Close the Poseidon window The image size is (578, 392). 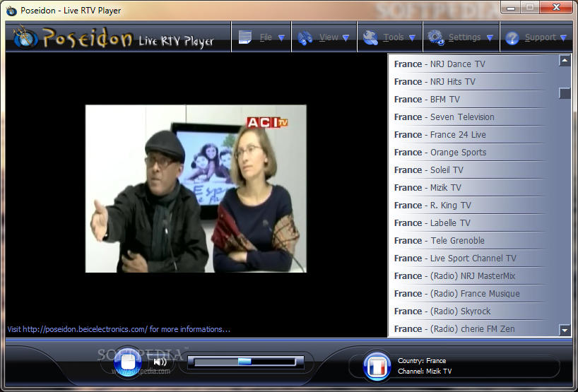(556, 7)
